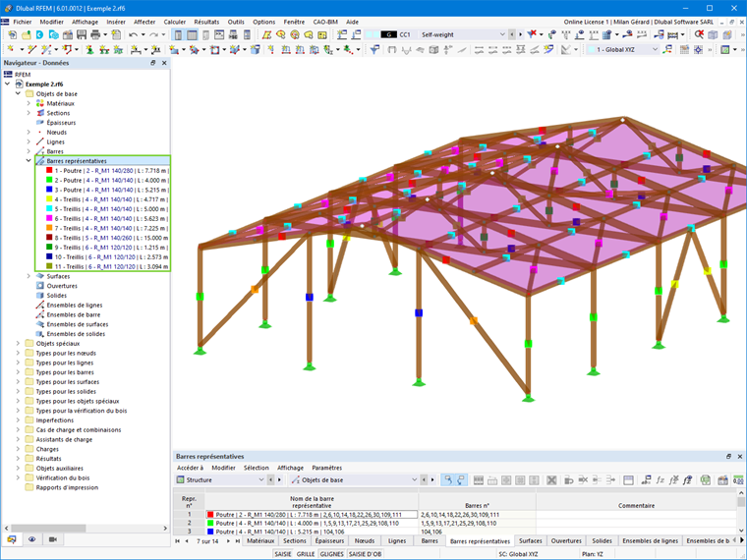Screen dimensions: 747x560
Task: Switch to the Matériaux tab
Action: click(x=260, y=541)
